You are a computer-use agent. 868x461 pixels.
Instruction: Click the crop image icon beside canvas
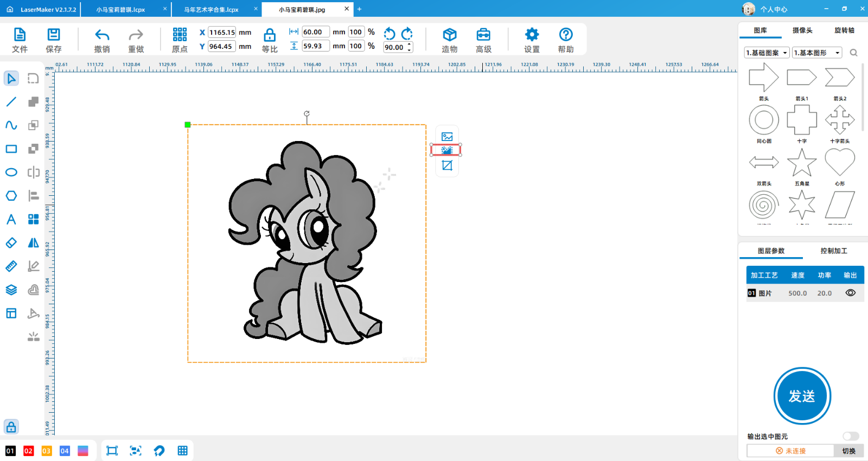(x=447, y=165)
